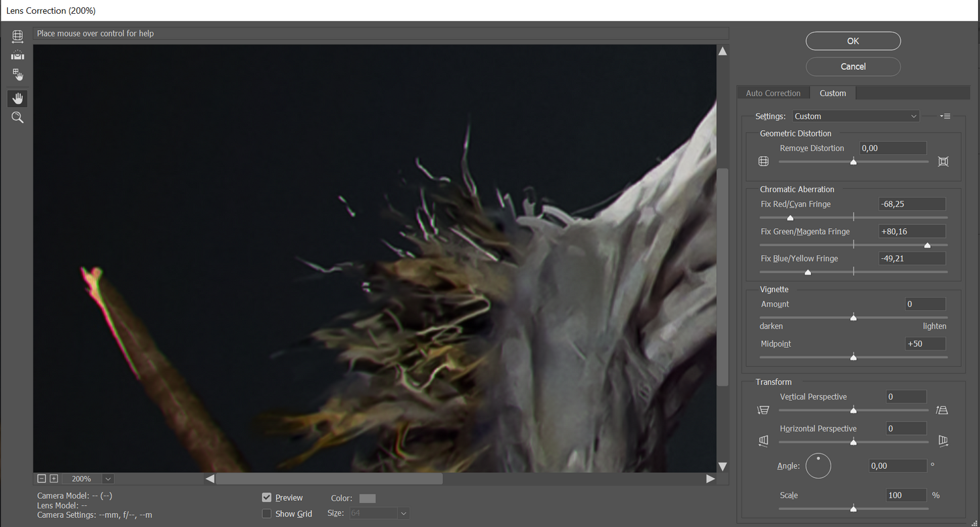The width and height of the screenshot is (980, 527).
Task: Click the horizontal preview scrollbar thumb
Action: coord(329,479)
